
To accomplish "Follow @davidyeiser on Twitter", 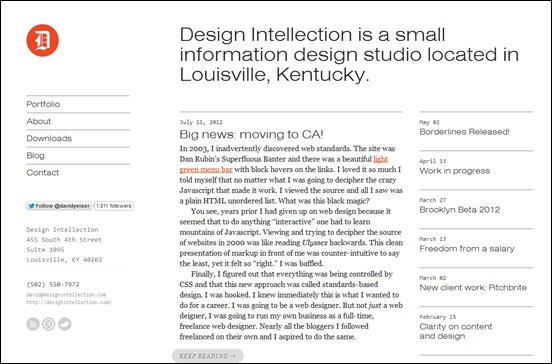I will [59, 206].
